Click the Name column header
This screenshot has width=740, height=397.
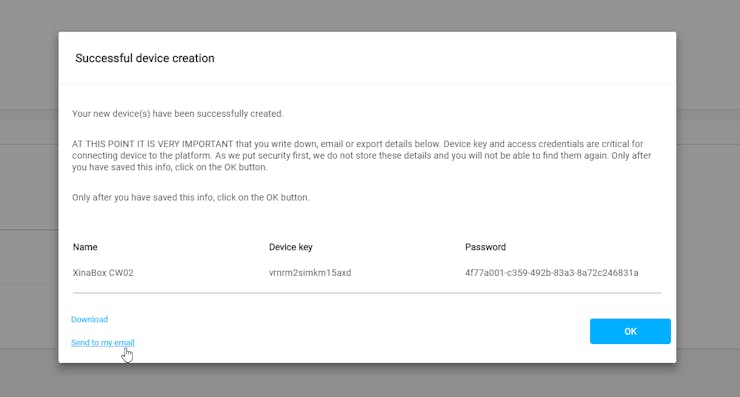click(85, 247)
